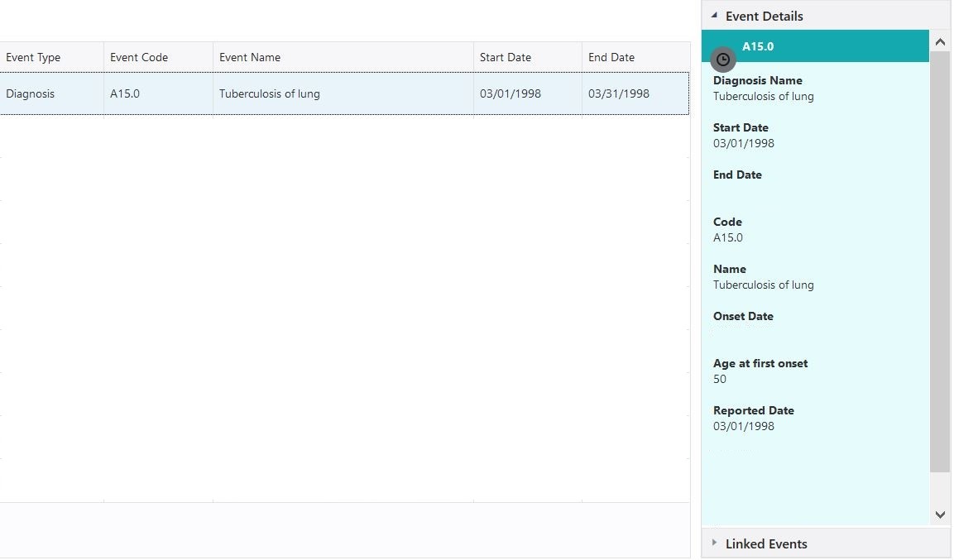Click the Linked Events title text
The image size is (954, 560).
click(766, 544)
